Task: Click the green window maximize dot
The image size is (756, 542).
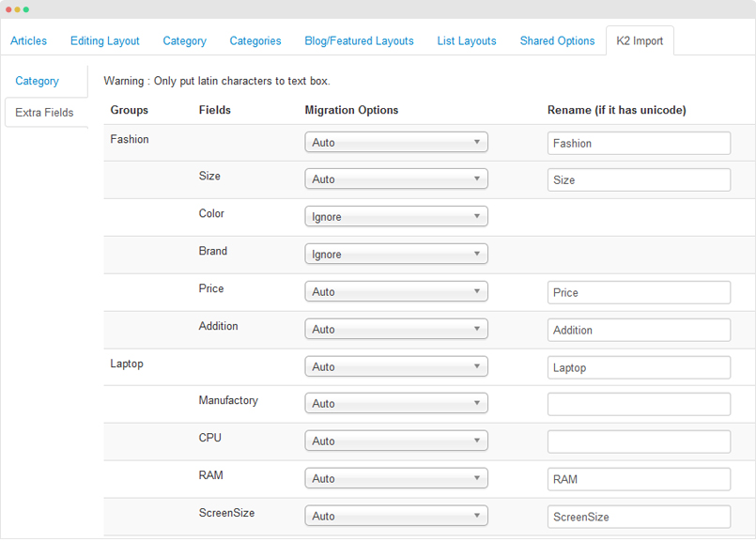Action: coord(26,9)
